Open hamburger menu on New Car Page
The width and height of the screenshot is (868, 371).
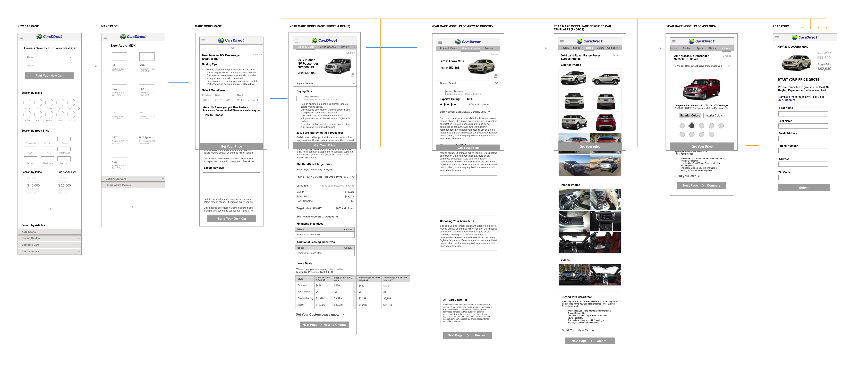point(22,37)
